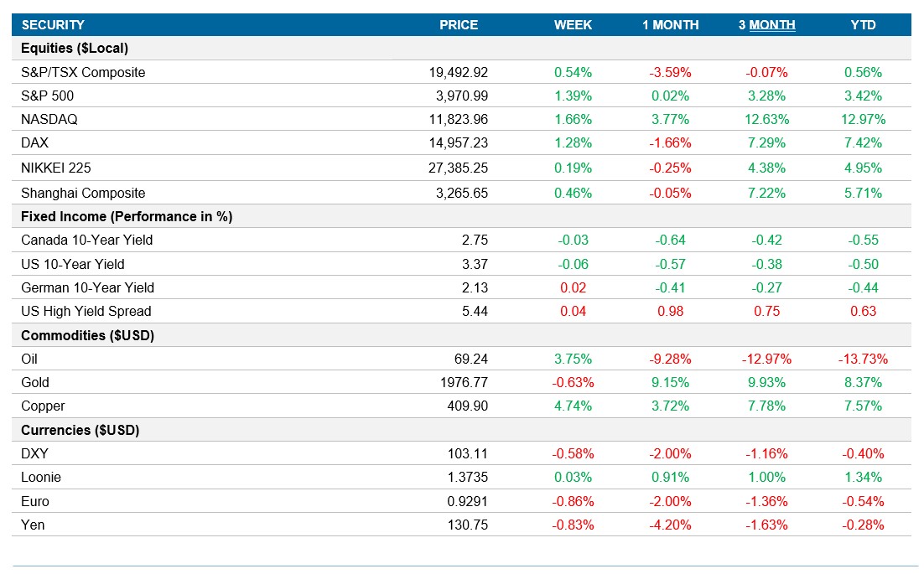Select the S&P/TSX Composite row label
924x574 pixels.
[x=83, y=72]
